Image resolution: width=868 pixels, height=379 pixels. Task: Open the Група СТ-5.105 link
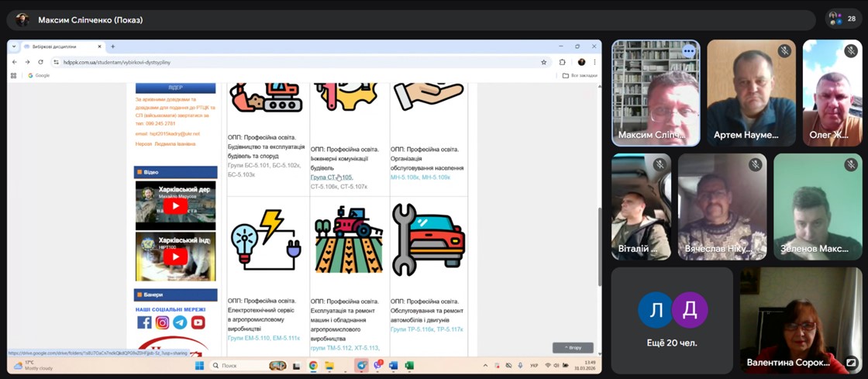point(331,177)
